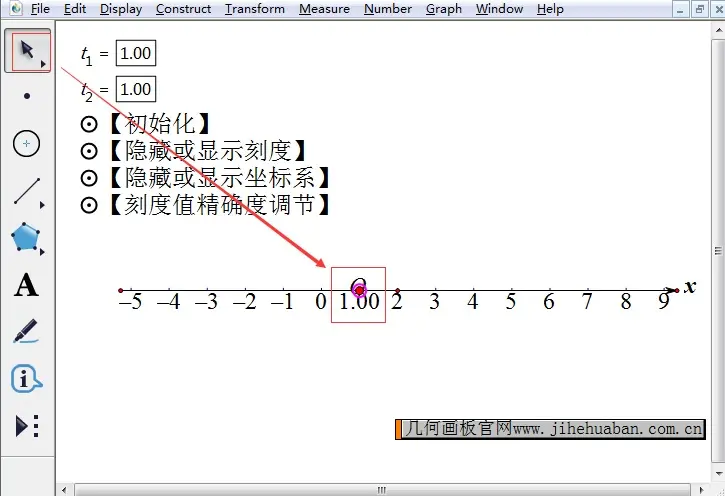
Task: Activate the Text tool
Action: (27, 285)
